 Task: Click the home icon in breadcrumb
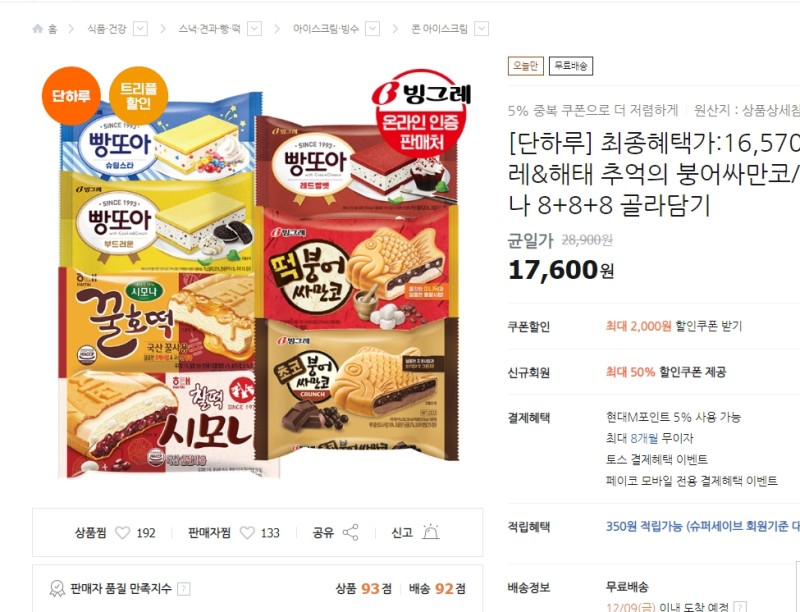click(x=38, y=29)
